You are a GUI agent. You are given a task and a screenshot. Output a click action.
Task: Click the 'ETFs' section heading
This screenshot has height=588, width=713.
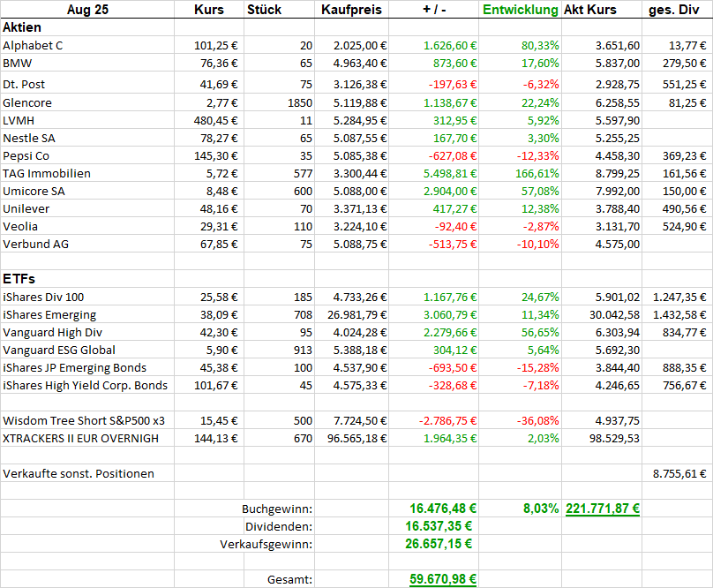pos(19,279)
